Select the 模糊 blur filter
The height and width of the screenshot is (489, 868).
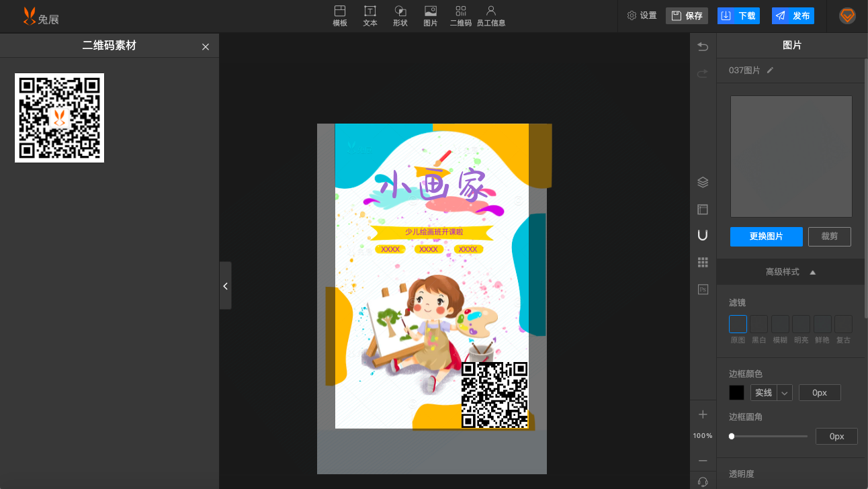tap(780, 324)
